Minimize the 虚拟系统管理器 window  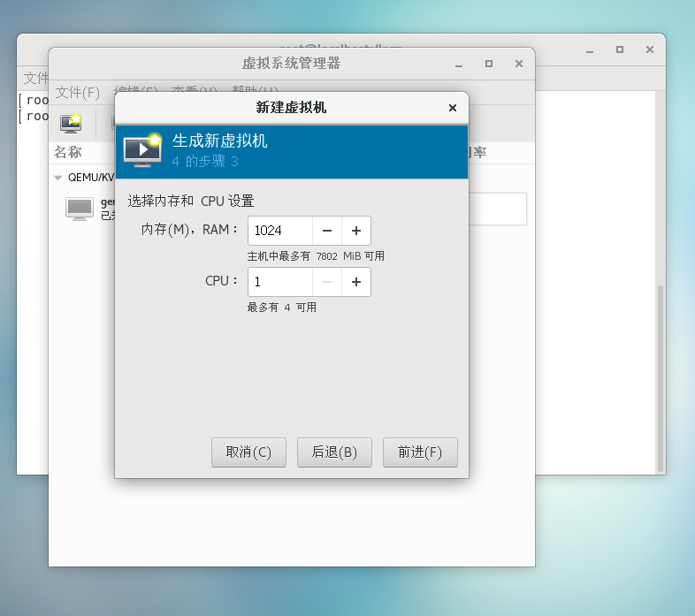[x=459, y=64]
